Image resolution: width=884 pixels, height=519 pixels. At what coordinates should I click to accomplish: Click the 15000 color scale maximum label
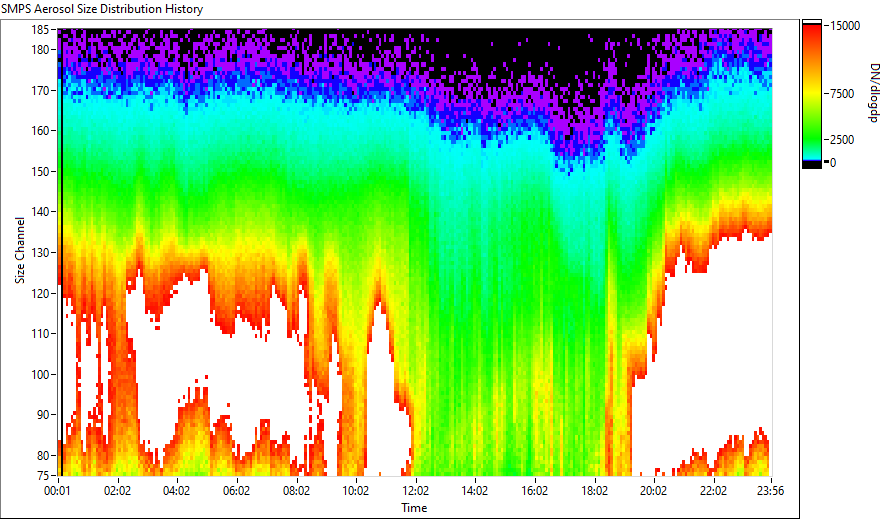coord(845,26)
